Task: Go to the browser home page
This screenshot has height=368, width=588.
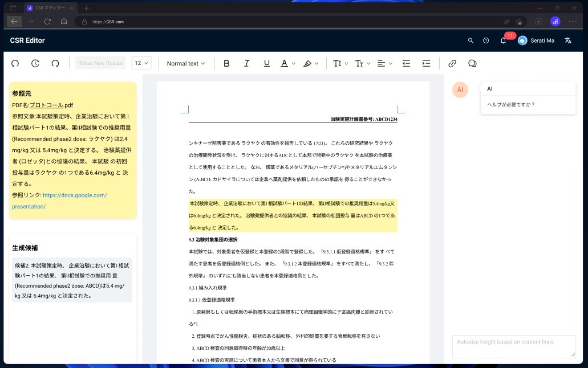Action: click(64, 21)
